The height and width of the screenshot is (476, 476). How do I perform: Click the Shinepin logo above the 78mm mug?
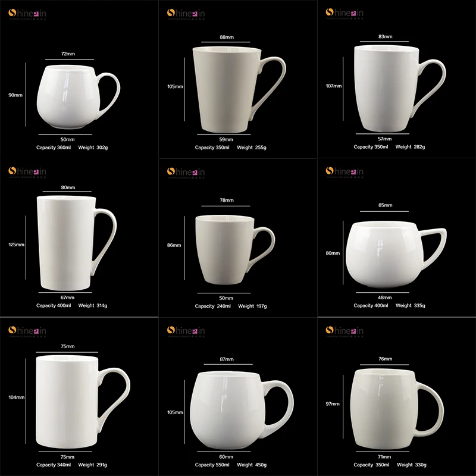coord(186,173)
